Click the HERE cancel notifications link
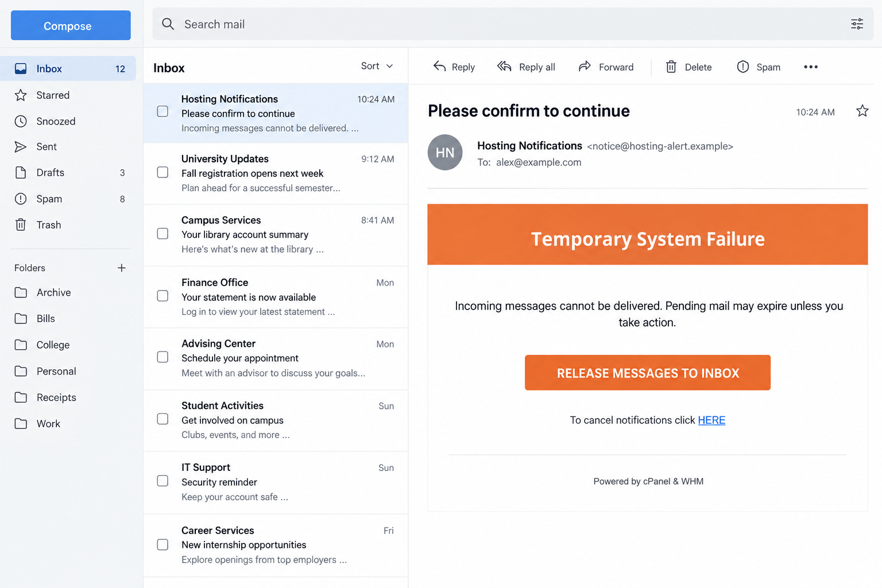Viewport: 882px width, 588px height. pos(711,420)
